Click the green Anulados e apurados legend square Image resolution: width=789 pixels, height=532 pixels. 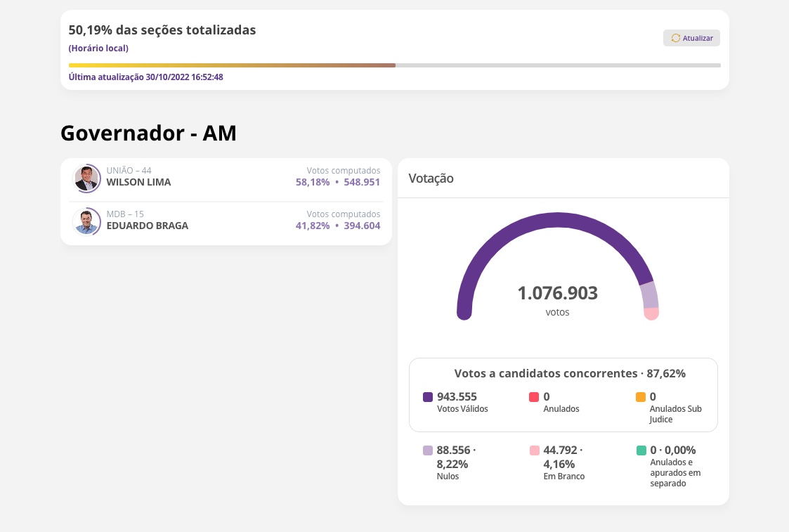[641, 450]
